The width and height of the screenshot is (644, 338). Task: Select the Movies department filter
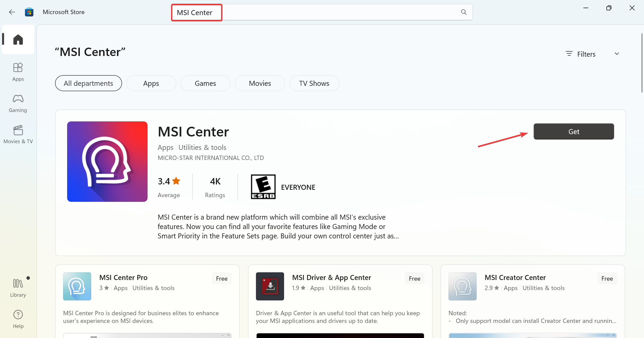point(260,83)
